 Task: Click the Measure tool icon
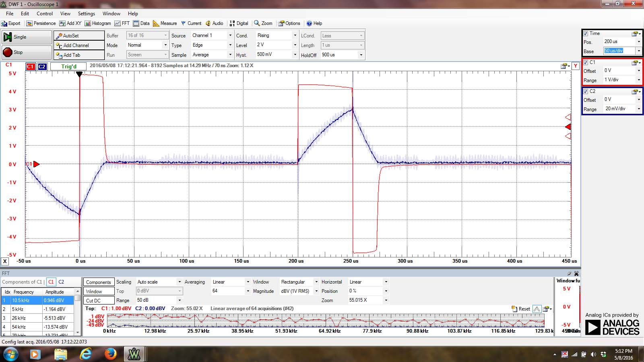click(156, 23)
